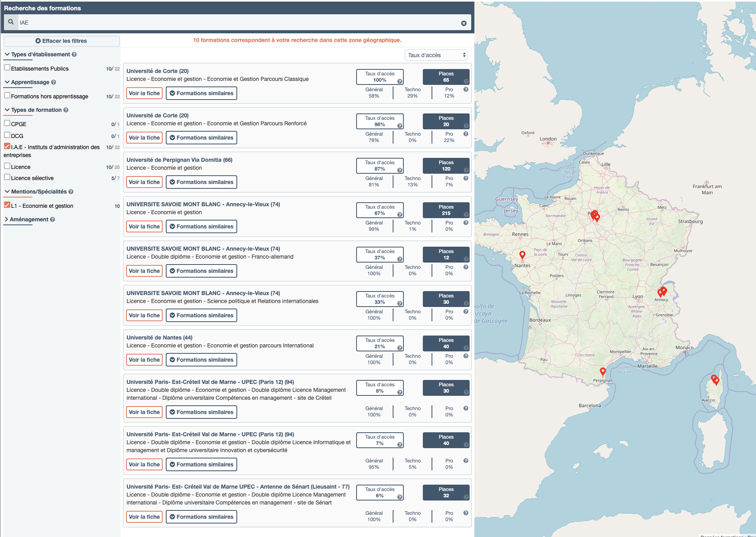Open the Taux d'accès sort dropdown
Viewport: 756px width, 537px height.
(x=436, y=55)
